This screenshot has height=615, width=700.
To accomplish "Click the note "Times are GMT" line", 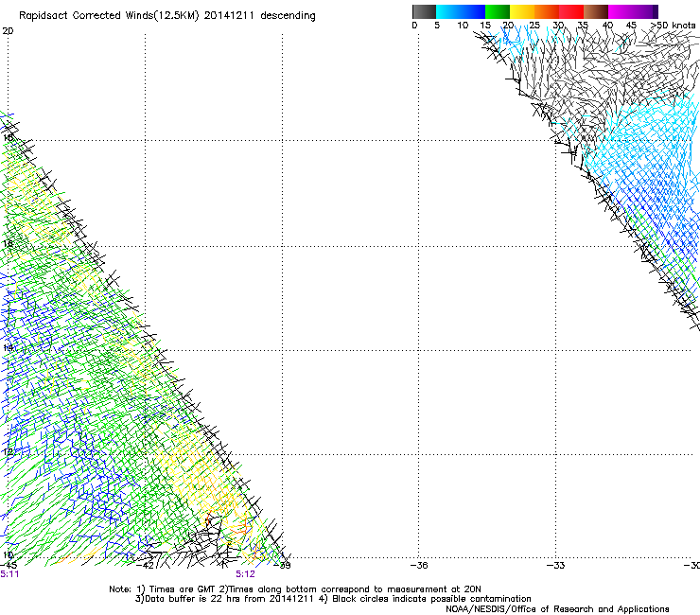I will [x=295, y=589].
